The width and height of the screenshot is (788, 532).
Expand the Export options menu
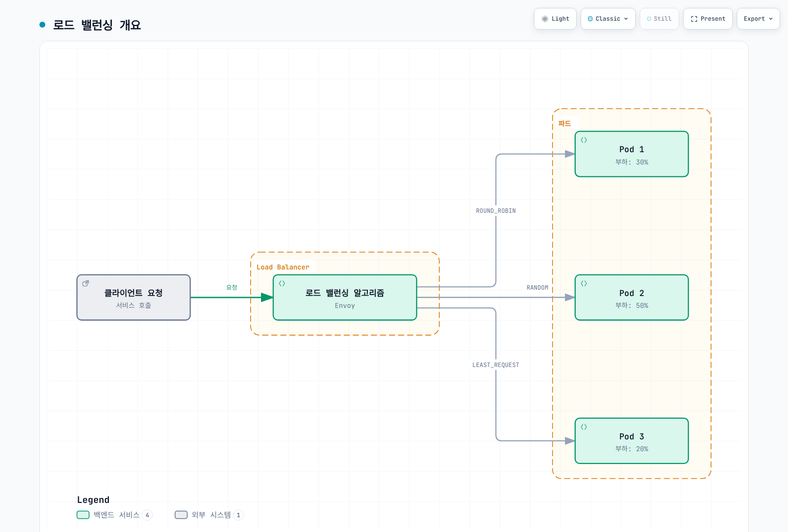[758, 19]
